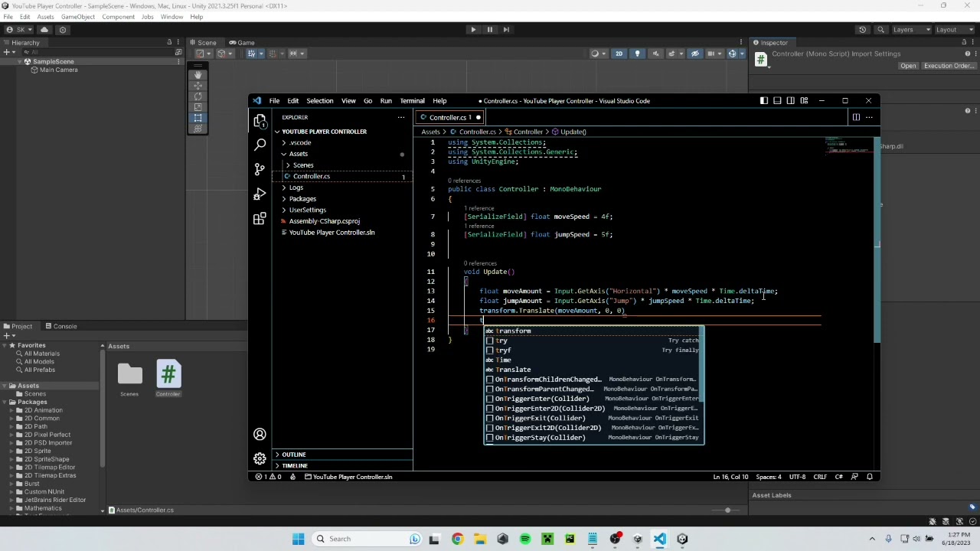Select the Rotate tool in Unity Scene
The image size is (980, 551).
pyautogui.click(x=198, y=96)
